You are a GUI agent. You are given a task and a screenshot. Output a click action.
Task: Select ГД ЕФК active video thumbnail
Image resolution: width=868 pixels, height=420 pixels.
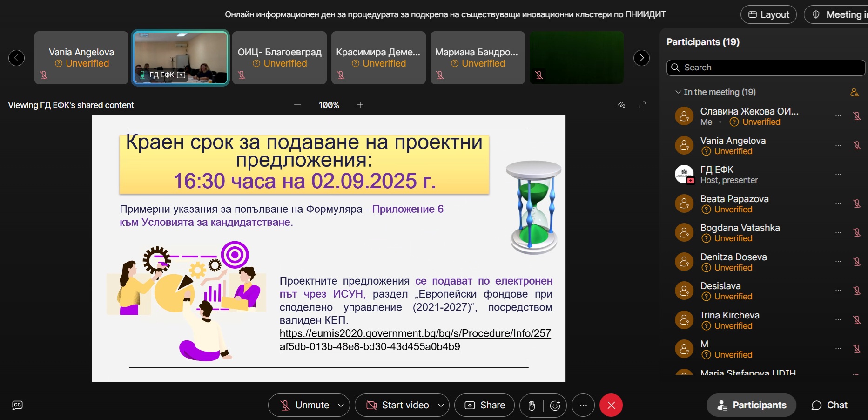tap(181, 58)
